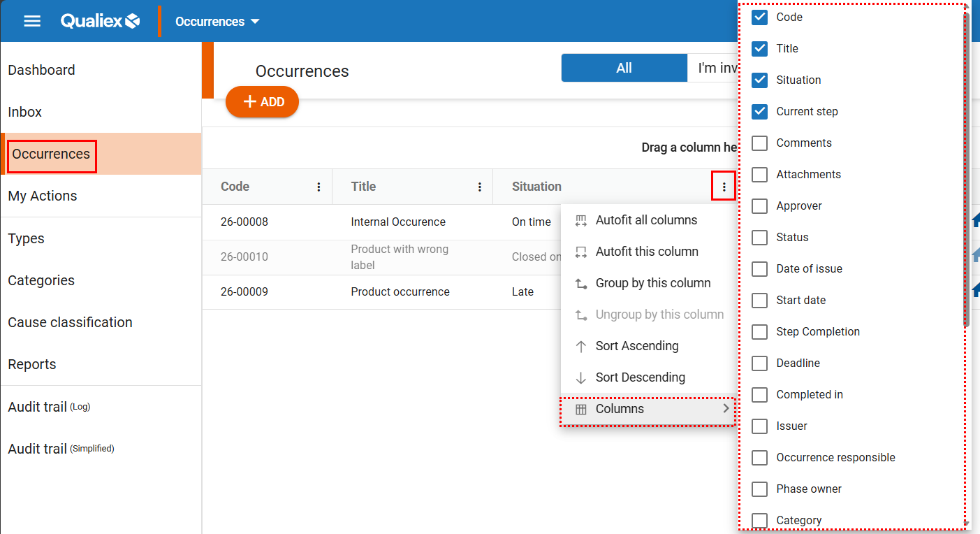Image resolution: width=980 pixels, height=534 pixels.
Task: Expand the Columns submenu
Action: click(650, 409)
